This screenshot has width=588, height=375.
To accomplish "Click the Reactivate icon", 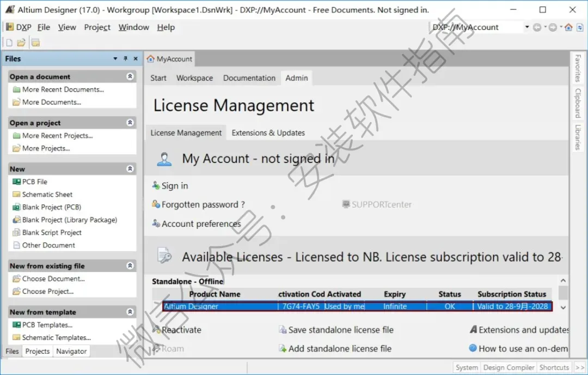I will [x=156, y=329].
